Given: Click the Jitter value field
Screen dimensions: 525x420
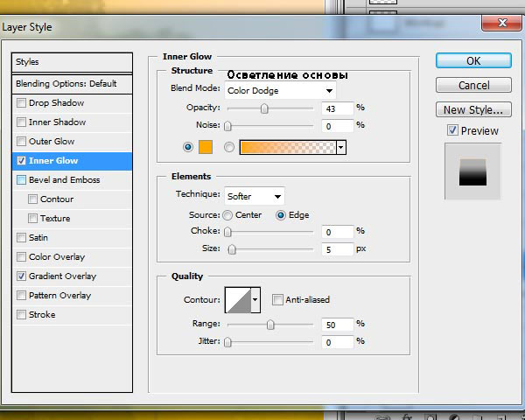Looking at the screenshot, I should click(x=338, y=342).
